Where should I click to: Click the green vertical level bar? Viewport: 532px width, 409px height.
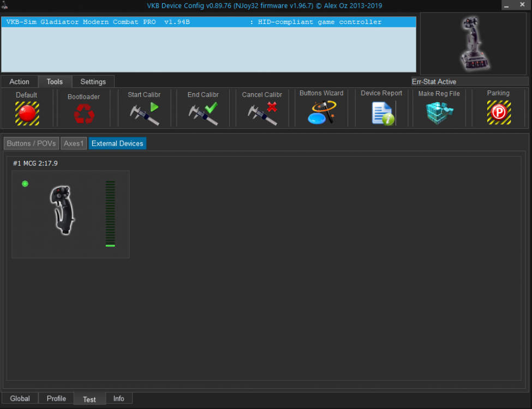(110, 214)
